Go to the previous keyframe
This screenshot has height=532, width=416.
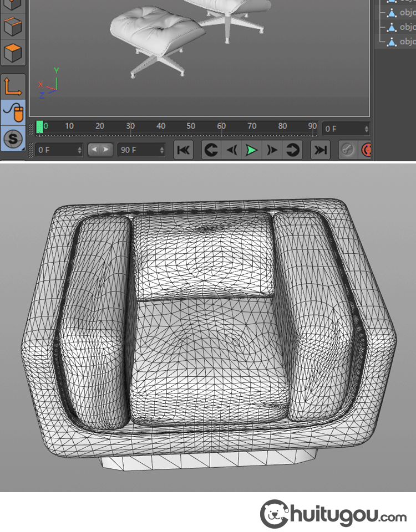(211, 150)
